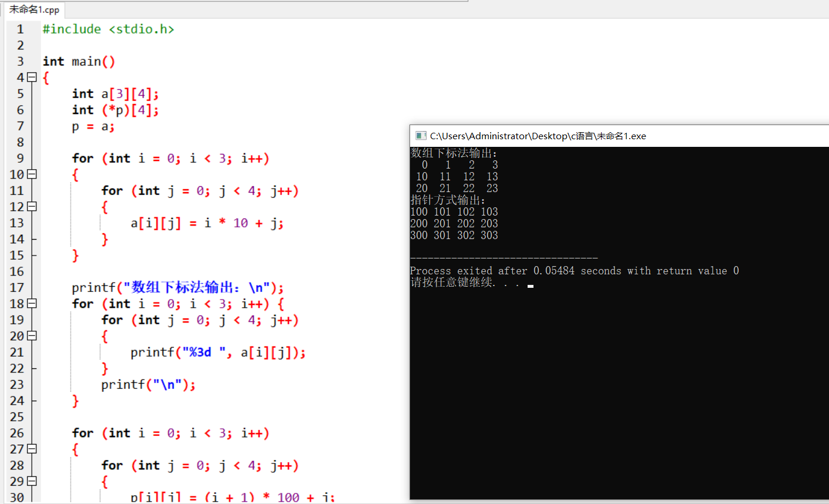Click the int a[3][4]; declaration
829x504 pixels.
tap(115, 93)
